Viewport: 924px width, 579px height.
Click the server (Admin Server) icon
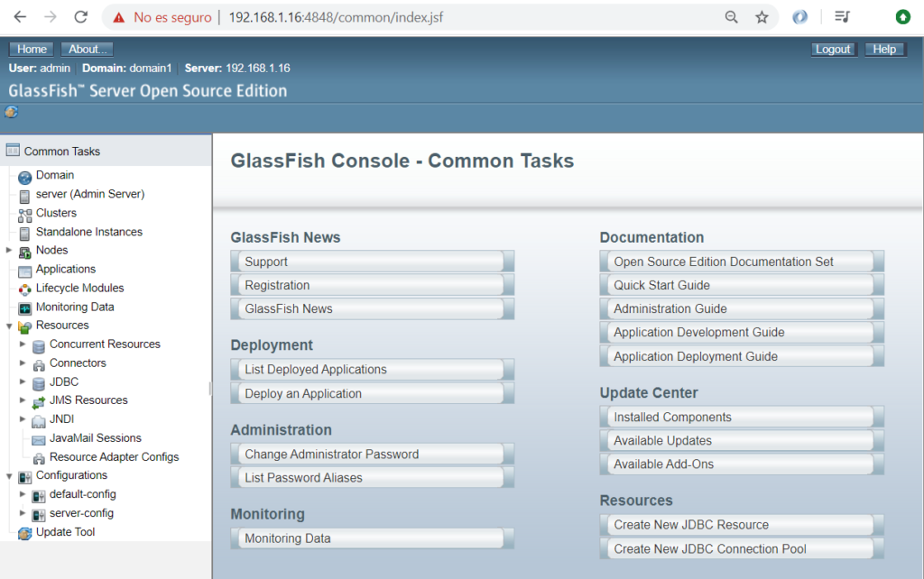pyautogui.click(x=24, y=196)
